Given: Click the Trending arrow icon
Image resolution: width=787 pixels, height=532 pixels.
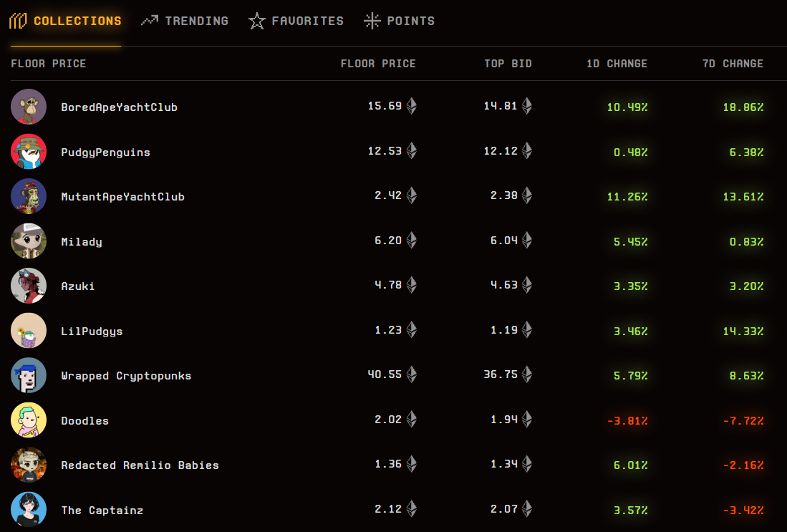Looking at the screenshot, I should pyautogui.click(x=150, y=21).
